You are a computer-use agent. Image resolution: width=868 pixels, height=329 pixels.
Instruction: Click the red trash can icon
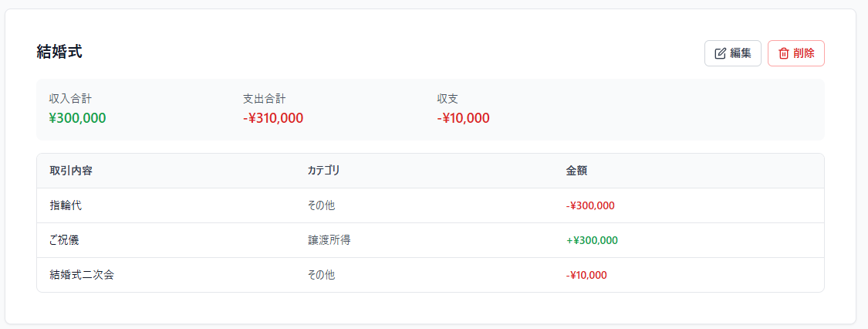tap(784, 53)
